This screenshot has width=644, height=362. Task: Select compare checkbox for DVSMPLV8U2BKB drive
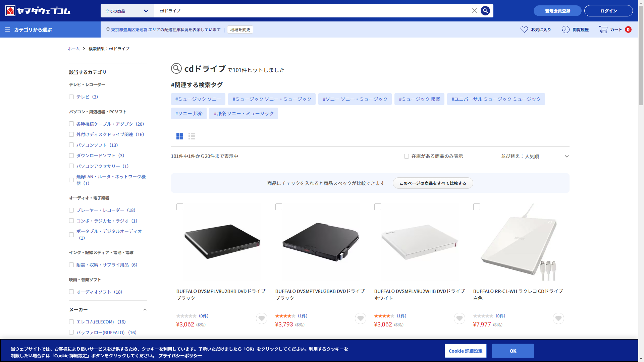point(180,207)
